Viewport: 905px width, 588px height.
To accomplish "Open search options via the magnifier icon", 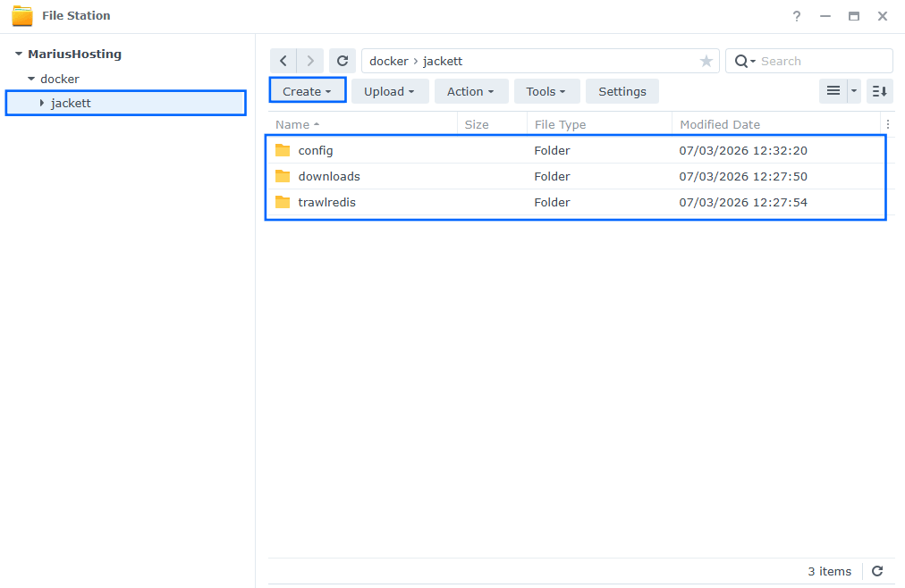I will (x=745, y=61).
